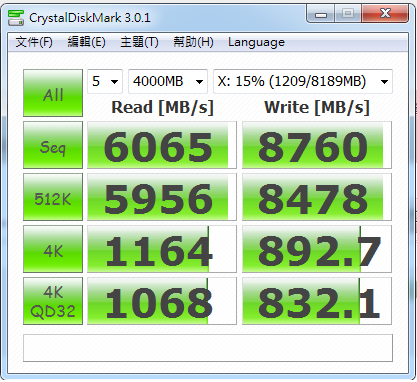The width and height of the screenshot is (417, 382).
Task: Start the 512K benchmark test
Action: pyautogui.click(x=53, y=197)
